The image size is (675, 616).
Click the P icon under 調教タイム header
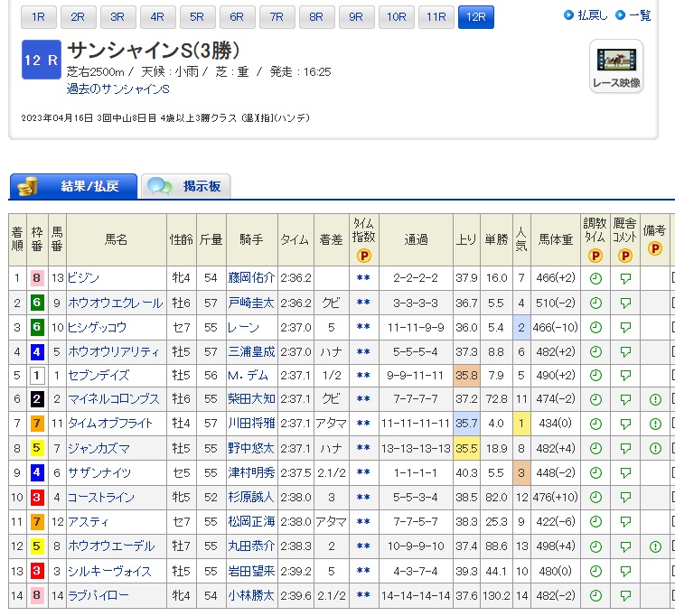tap(595, 256)
